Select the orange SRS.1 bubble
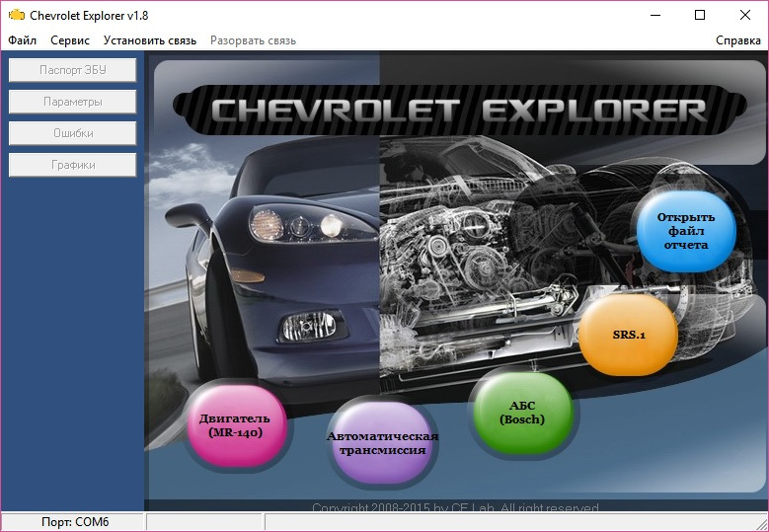The height and width of the screenshot is (532, 769). pyautogui.click(x=628, y=335)
